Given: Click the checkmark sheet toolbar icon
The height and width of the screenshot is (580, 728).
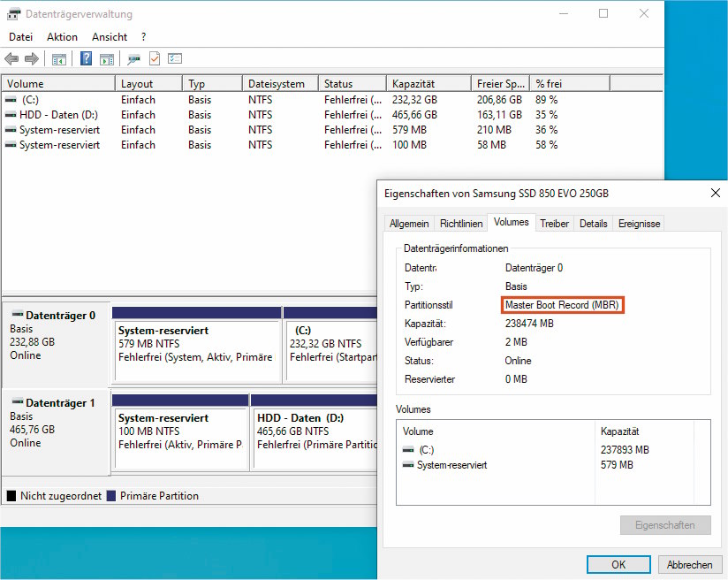Looking at the screenshot, I should (155, 58).
